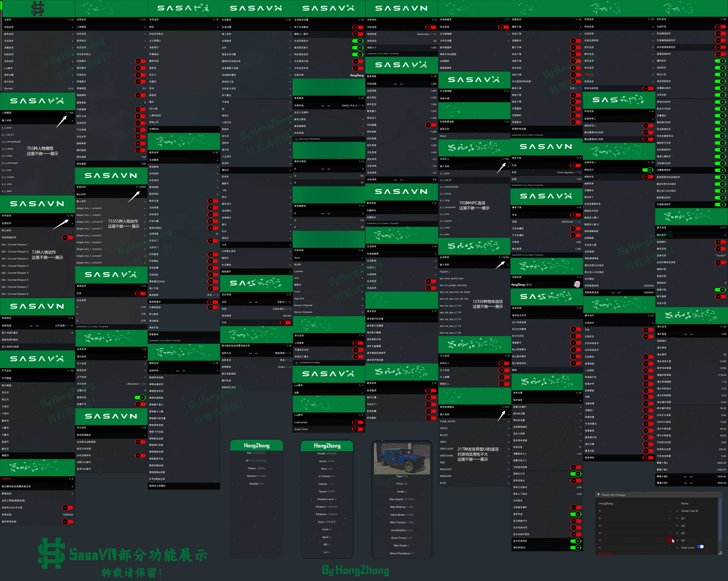Click the player avatar beside HongZhong [自己]
Image resolution: width=728 pixels, height=581 pixels.
(x=577, y=285)
